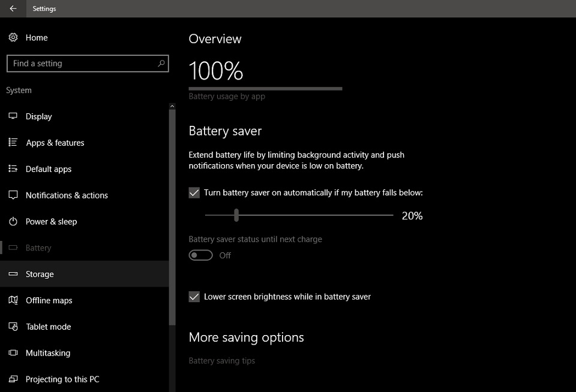Click the Find a setting search box
This screenshot has width=576, height=392.
pos(87,63)
